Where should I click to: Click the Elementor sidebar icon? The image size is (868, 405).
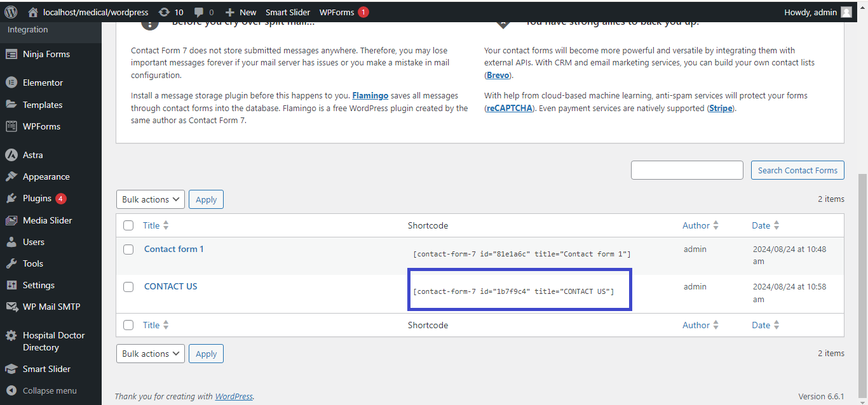point(11,83)
